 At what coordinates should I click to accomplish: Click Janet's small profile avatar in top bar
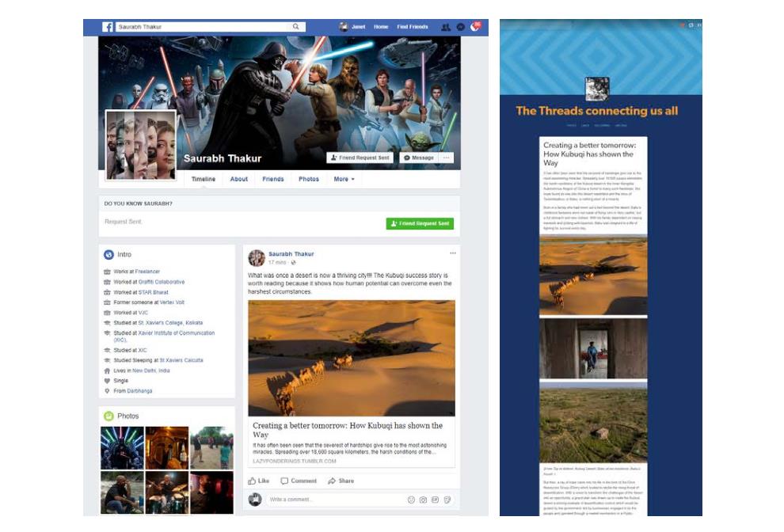point(344,26)
